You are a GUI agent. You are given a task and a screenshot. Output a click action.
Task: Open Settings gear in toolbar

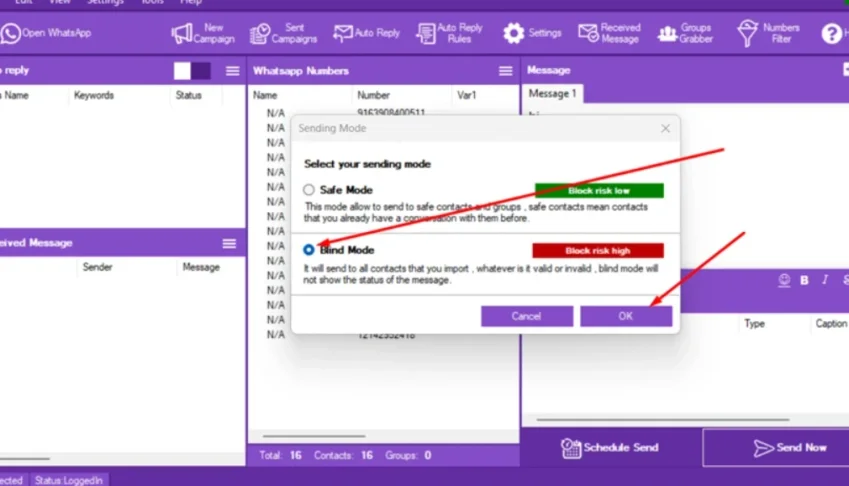pos(532,33)
